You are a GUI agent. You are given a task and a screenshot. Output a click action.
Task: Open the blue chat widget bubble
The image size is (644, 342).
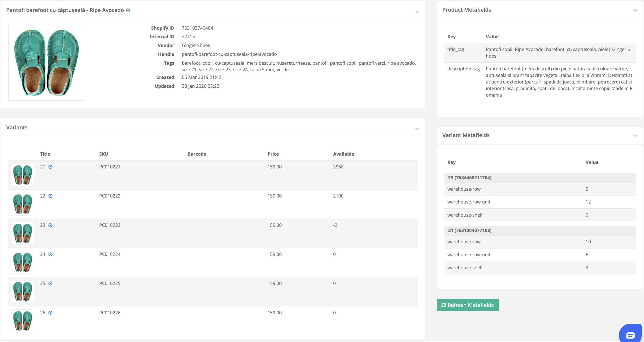pos(630,335)
